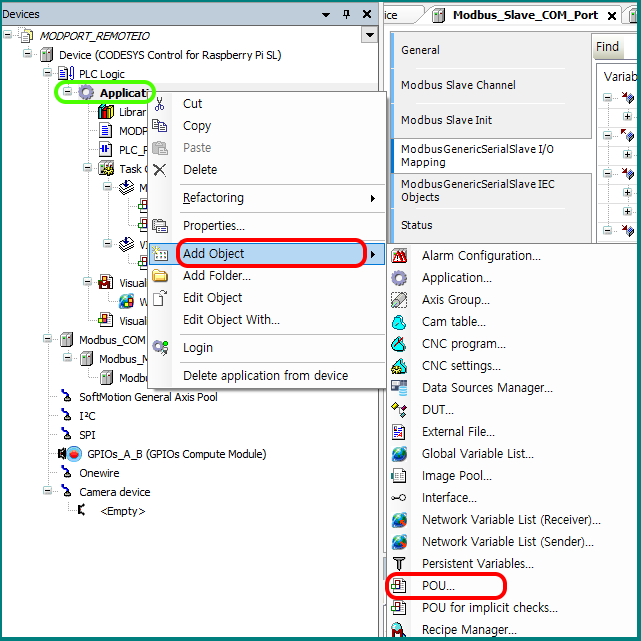Click the Persistent Variables icon
641x641 pixels.
[x=400, y=564]
